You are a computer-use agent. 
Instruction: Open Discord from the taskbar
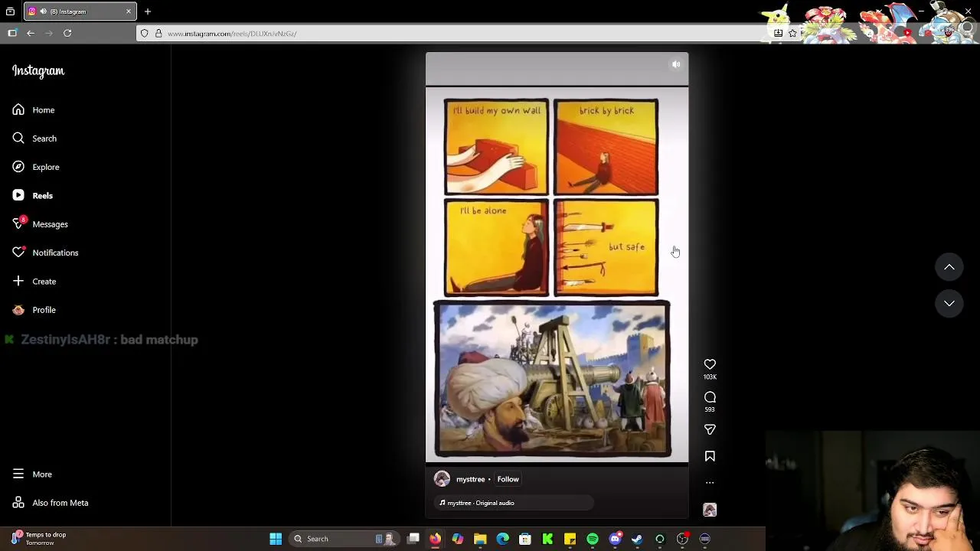click(x=615, y=539)
